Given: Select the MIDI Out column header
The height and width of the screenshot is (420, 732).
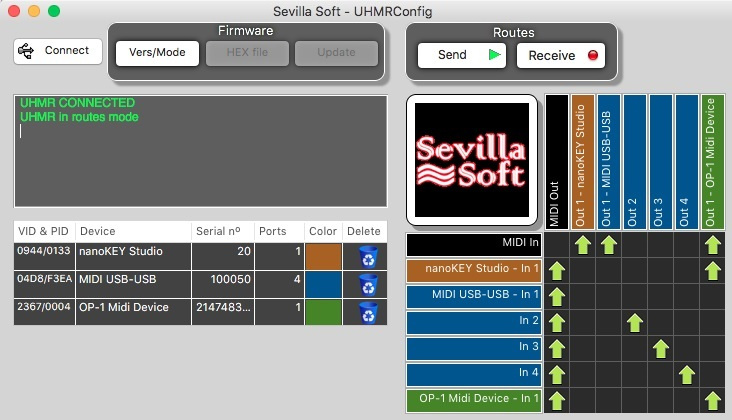Looking at the screenshot, I should tap(556, 162).
